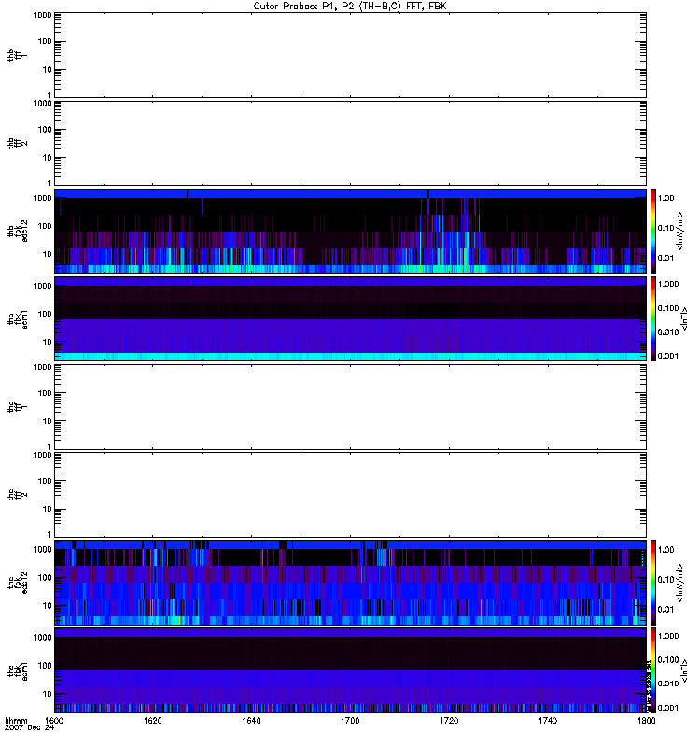The image size is (700, 747).
Task: Click the '1700' time axis label
Action: (x=350, y=721)
